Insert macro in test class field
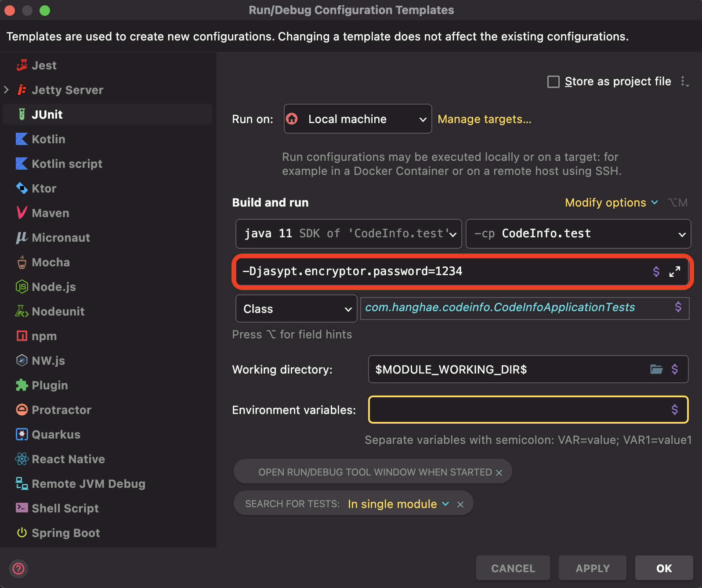 click(x=678, y=307)
